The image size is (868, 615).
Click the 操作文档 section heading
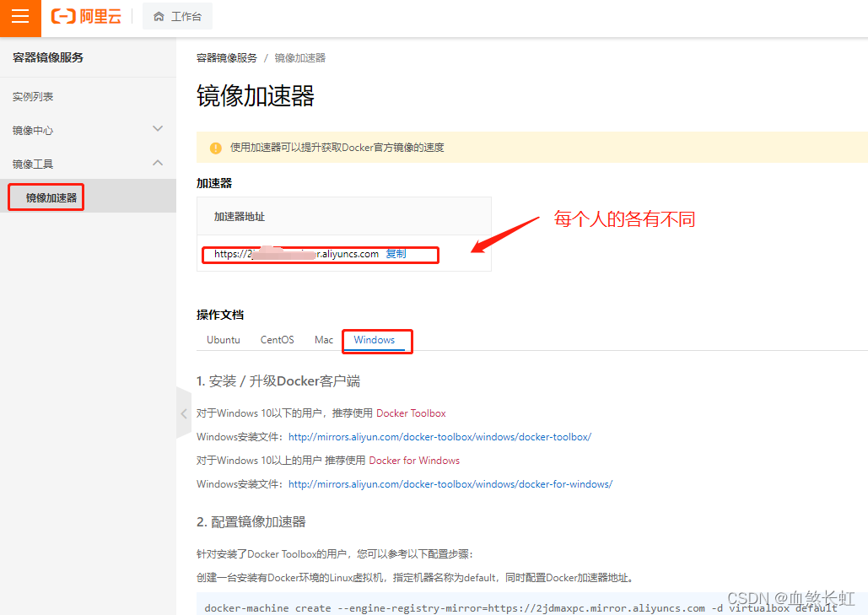pos(220,315)
